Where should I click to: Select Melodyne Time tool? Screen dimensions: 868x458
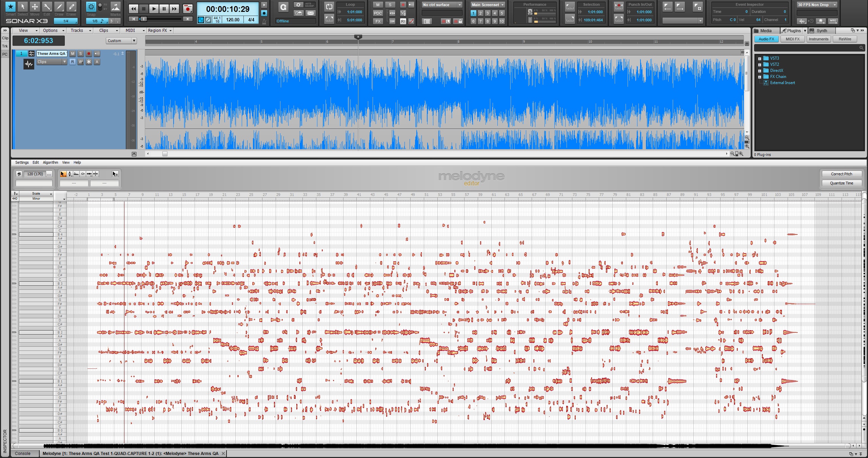tap(89, 174)
